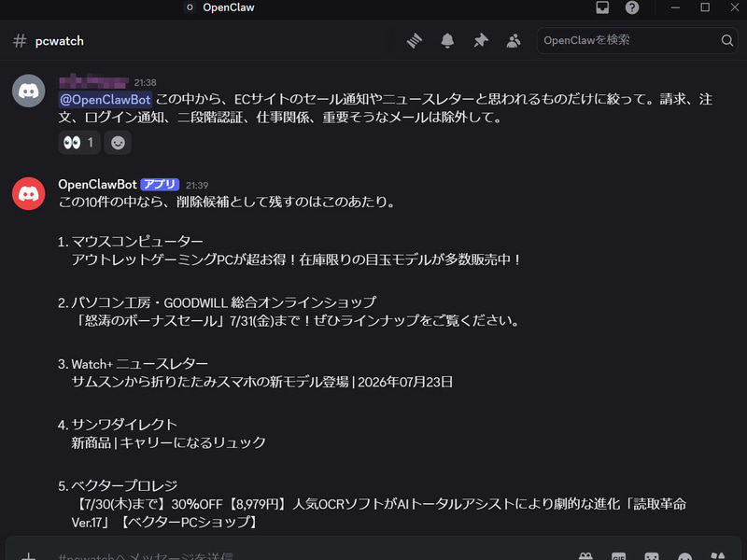
Task: Show pinned messages pin icon
Action: (x=481, y=41)
